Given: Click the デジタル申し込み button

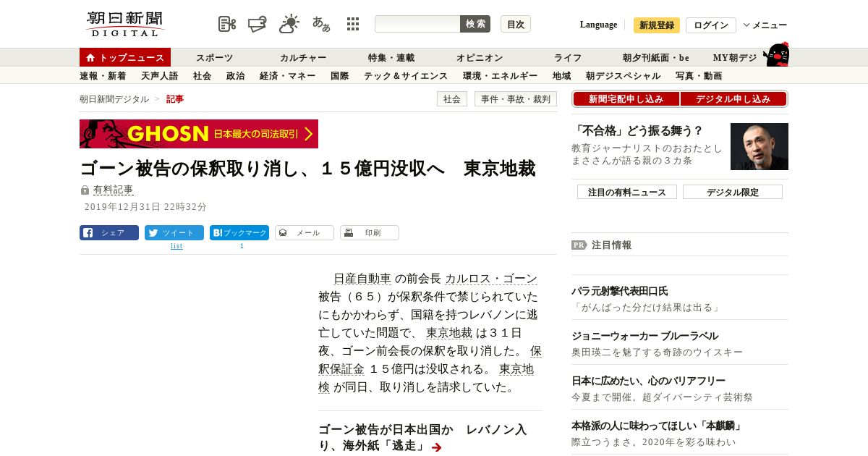Looking at the screenshot, I should (x=733, y=99).
